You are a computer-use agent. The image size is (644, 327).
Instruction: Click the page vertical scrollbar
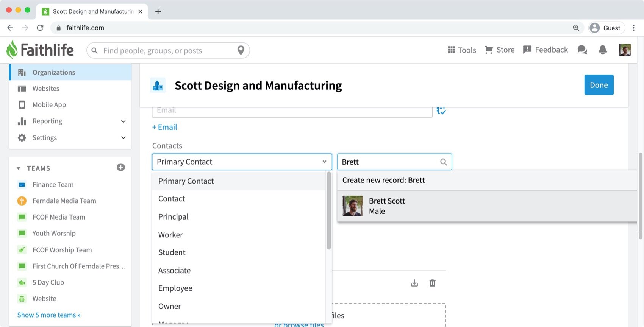pos(641,196)
